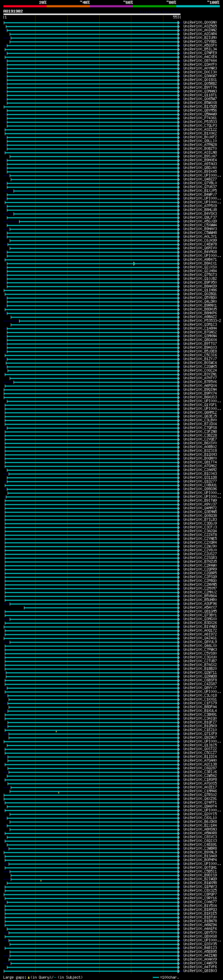Select the purple ~60% identity color segment
The width and height of the screenshot is (223, 980).
[x=112, y=6]
